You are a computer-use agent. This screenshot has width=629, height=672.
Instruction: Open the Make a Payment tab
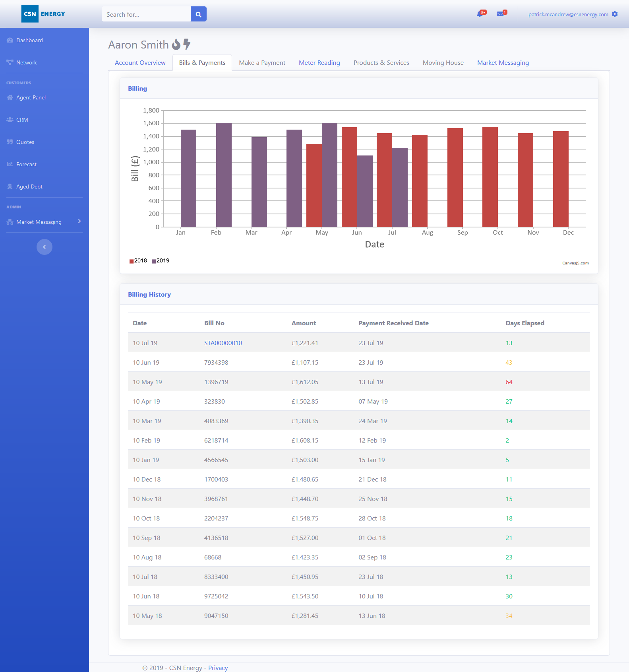tap(262, 63)
